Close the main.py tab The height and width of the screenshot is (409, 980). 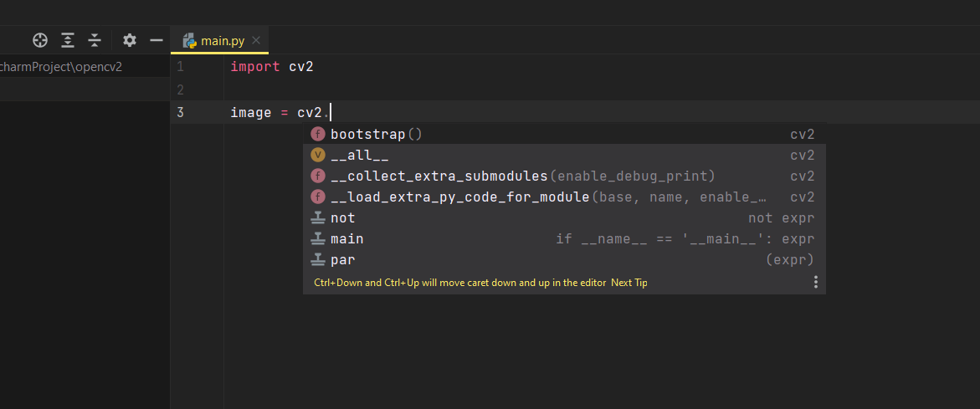(256, 40)
